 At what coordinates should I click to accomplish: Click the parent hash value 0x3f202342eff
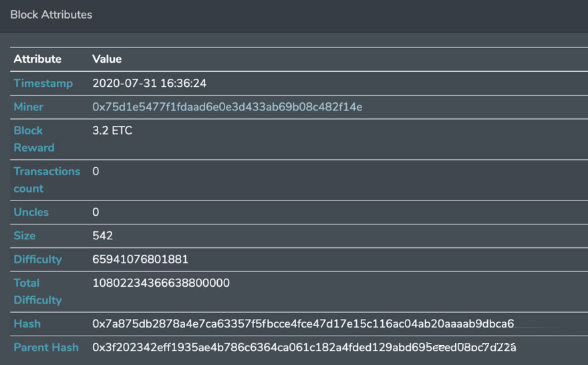click(304, 348)
